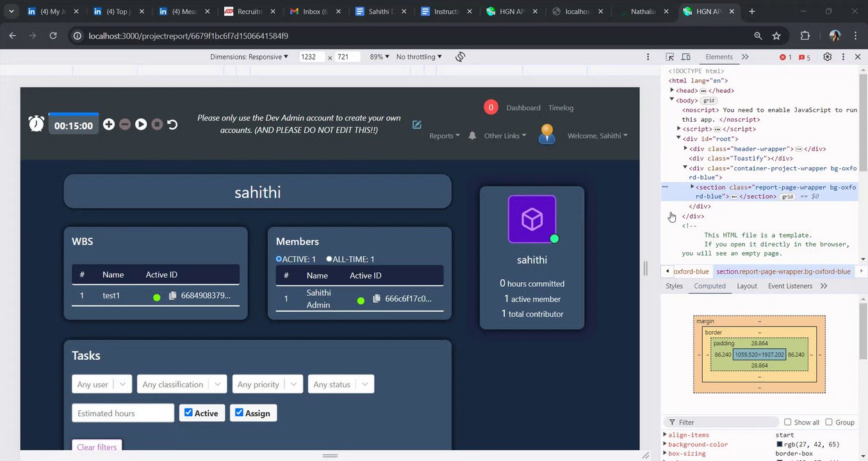Click the DevTools inspect element picker icon
This screenshot has height=461, width=868.
[669, 57]
